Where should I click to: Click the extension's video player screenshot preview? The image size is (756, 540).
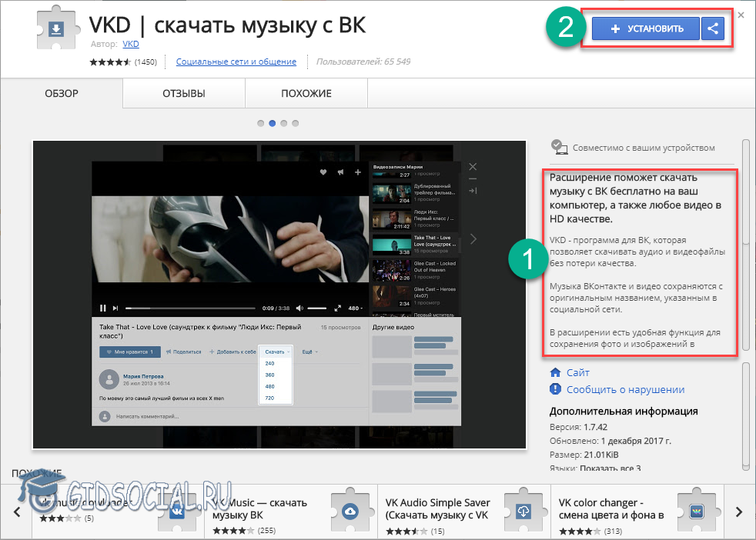click(x=279, y=293)
